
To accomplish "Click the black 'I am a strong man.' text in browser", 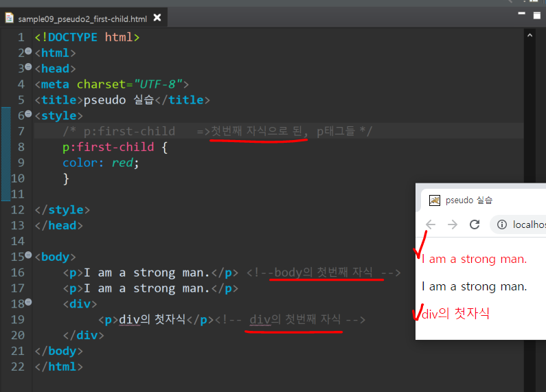I will (x=474, y=286).
